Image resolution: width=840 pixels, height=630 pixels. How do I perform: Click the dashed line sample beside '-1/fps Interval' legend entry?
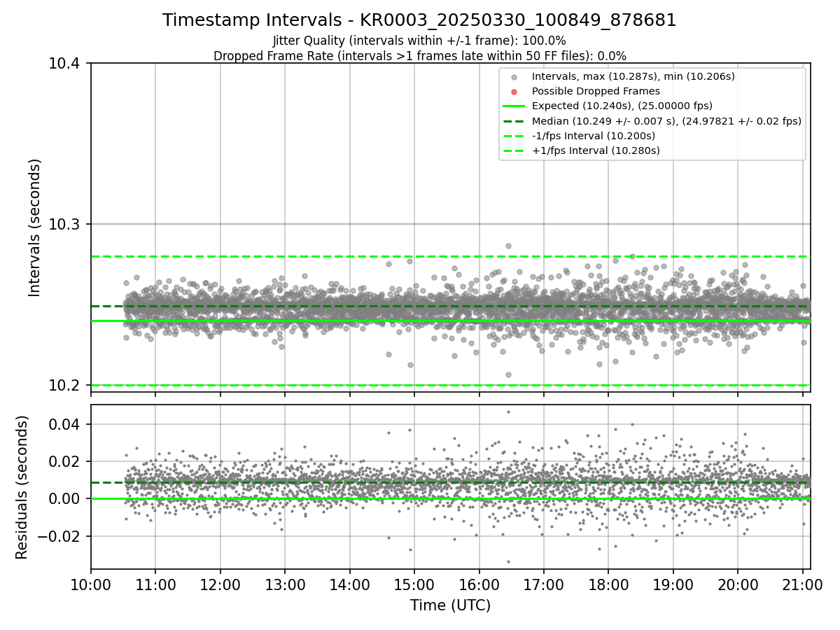pyautogui.click(x=514, y=136)
